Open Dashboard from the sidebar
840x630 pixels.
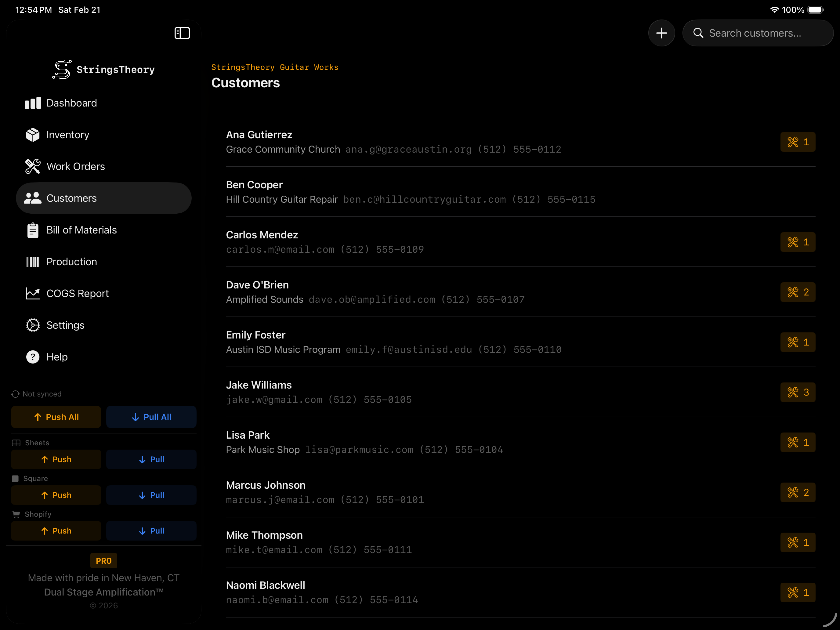71,103
